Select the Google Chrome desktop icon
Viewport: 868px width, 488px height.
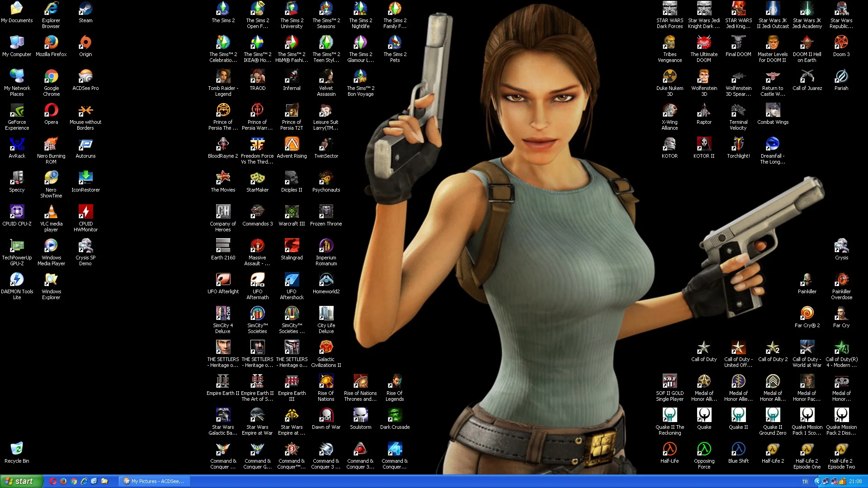tap(51, 83)
